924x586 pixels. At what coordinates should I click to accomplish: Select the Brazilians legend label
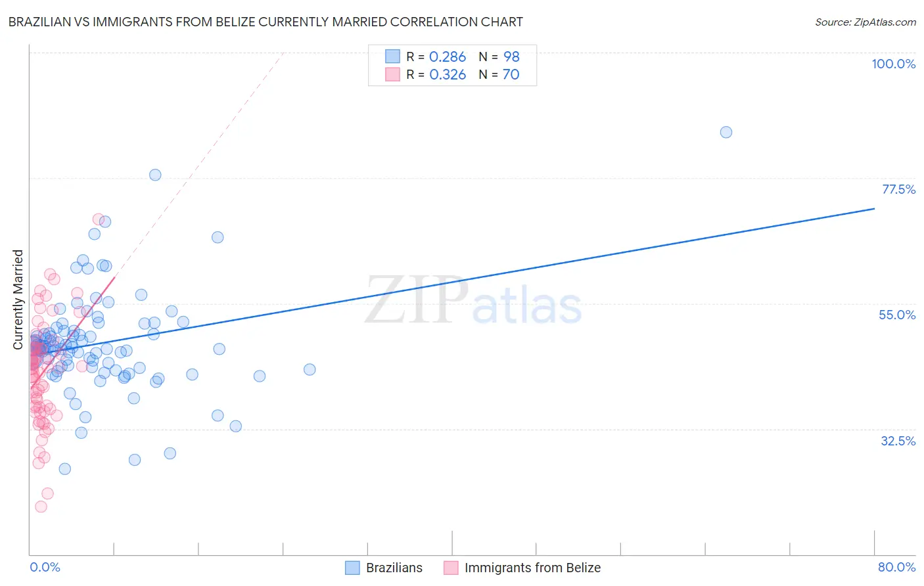coord(394,568)
